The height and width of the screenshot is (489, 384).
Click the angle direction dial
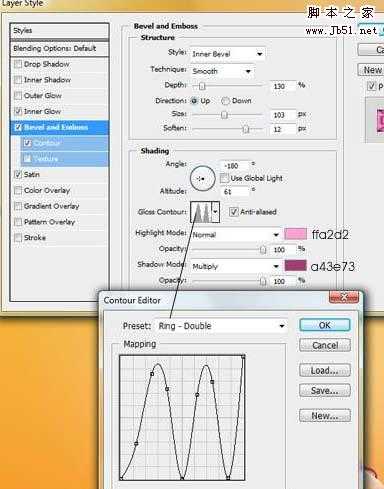pos(202,178)
